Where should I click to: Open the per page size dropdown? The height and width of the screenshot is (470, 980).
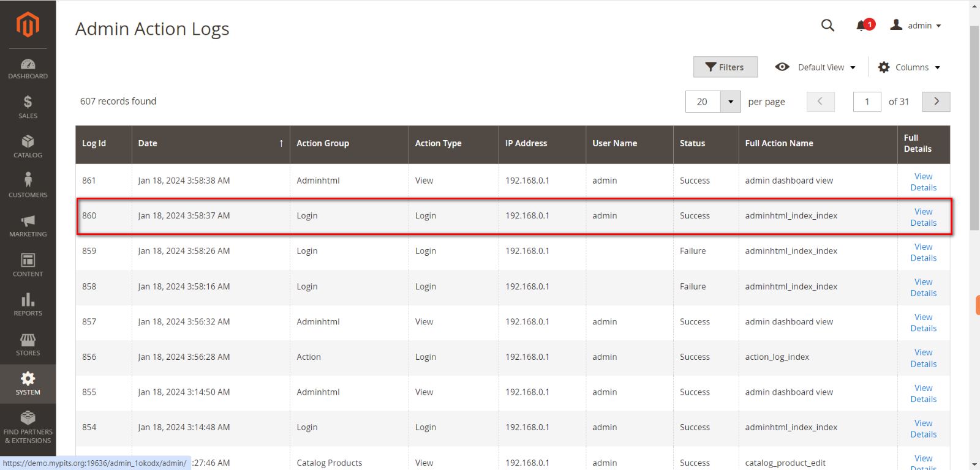click(730, 102)
